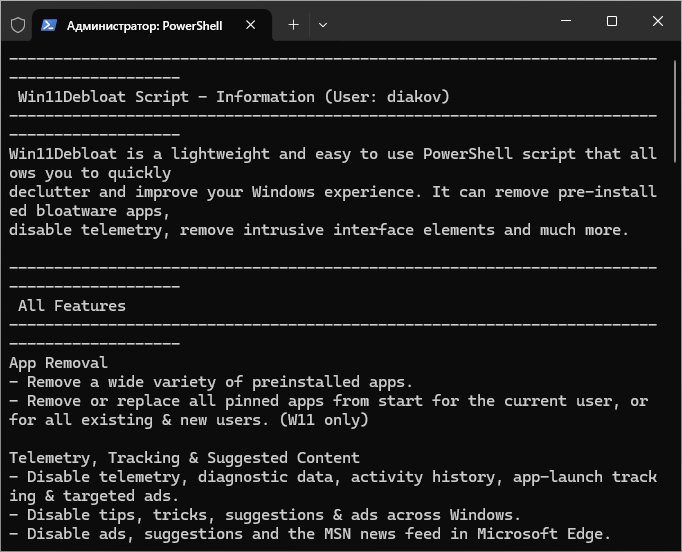682x552 pixels.
Task: Expand the new tab profile dropdown
Action: pos(323,25)
